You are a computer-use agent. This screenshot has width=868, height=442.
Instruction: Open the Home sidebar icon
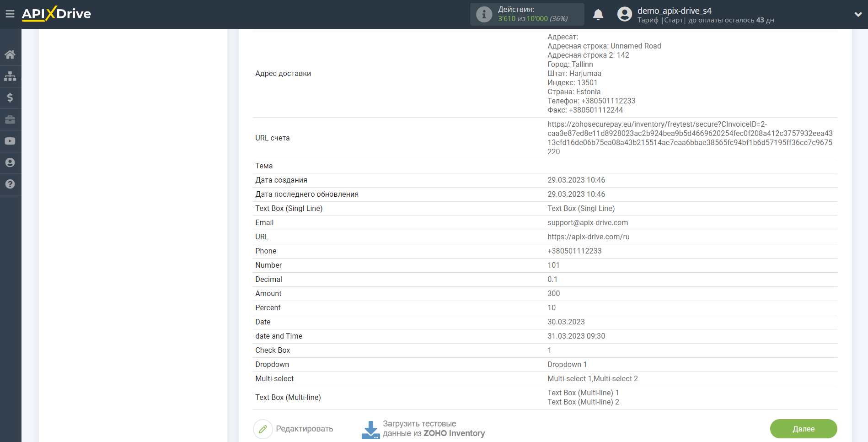[x=10, y=54]
